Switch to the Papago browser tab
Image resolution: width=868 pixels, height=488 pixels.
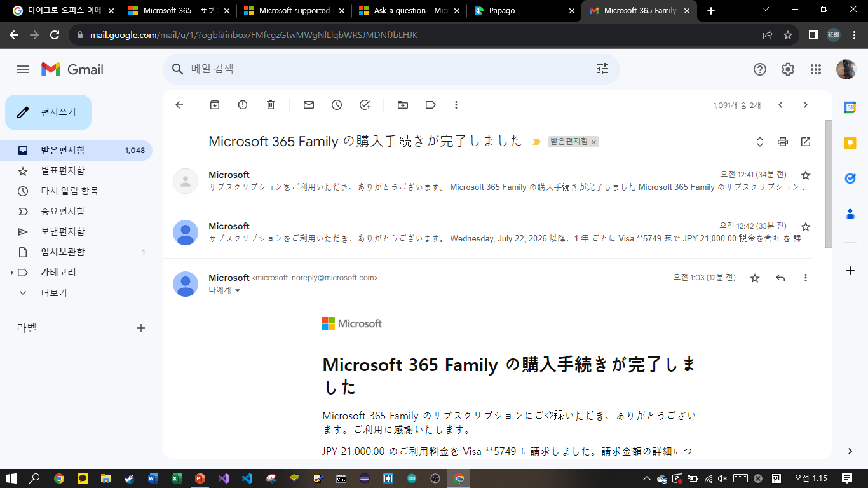click(524, 11)
